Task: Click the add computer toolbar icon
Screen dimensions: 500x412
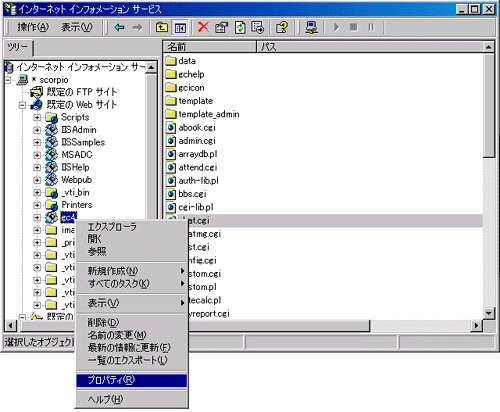Action: pyautogui.click(x=311, y=27)
